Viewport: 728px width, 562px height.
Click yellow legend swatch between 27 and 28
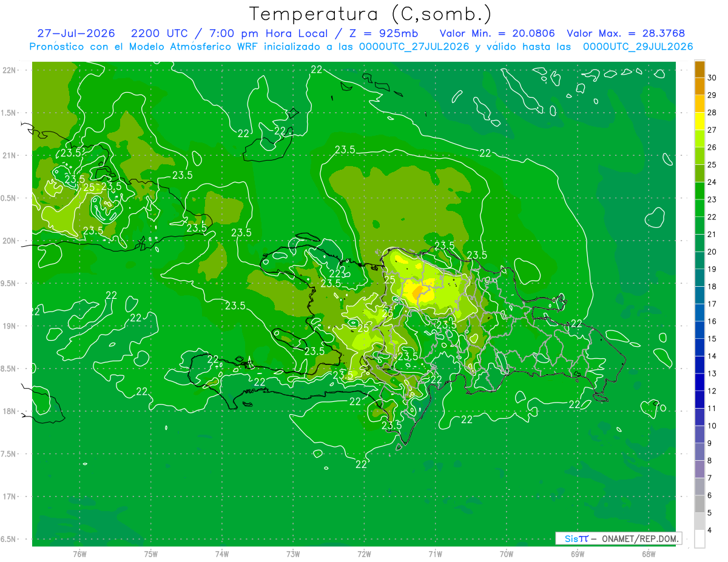pyautogui.click(x=699, y=121)
